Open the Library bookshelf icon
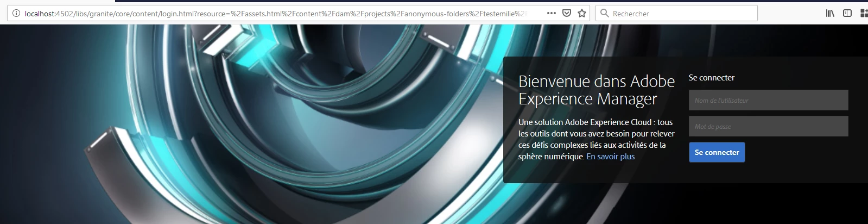868x224 pixels. 830,13
